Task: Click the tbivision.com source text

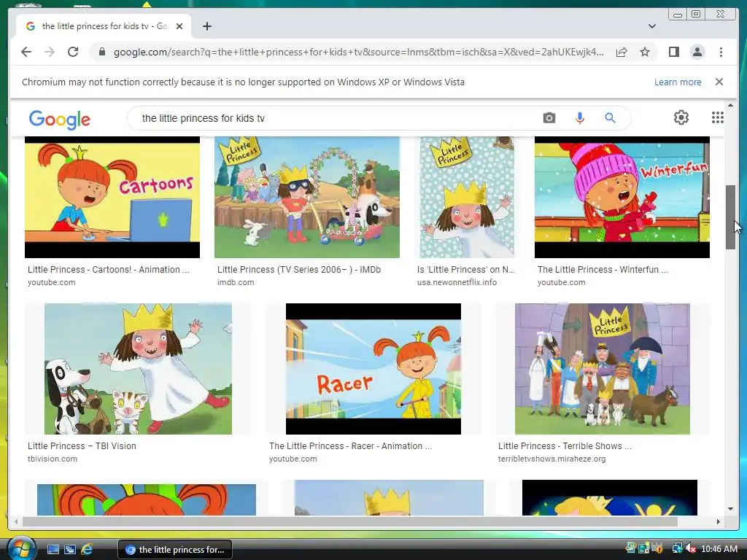Action: pos(53,459)
